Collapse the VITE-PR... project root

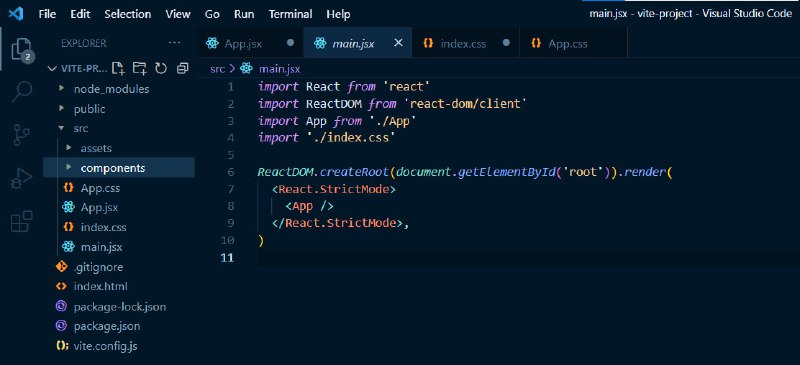(x=52, y=68)
